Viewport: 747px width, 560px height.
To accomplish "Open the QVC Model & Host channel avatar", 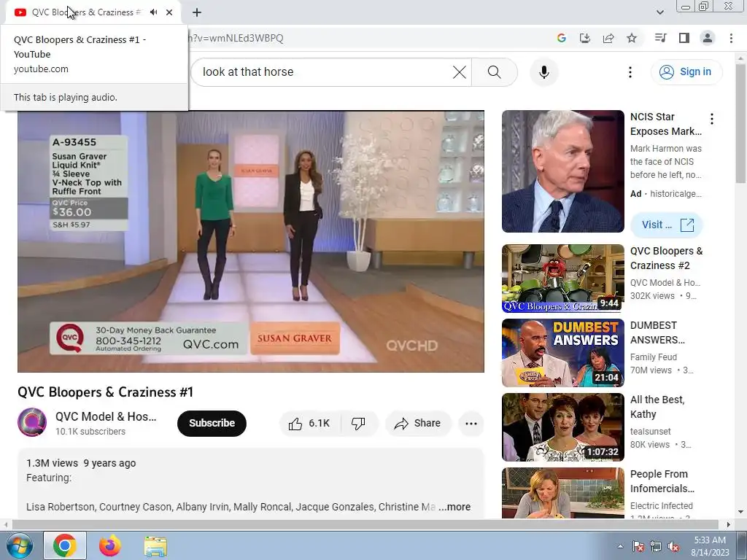I will click(x=32, y=422).
